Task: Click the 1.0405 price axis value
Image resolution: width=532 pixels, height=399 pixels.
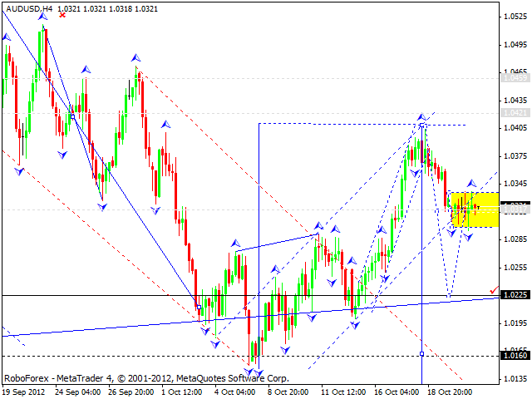Action: pyautogui.click(x=515, y=128)
